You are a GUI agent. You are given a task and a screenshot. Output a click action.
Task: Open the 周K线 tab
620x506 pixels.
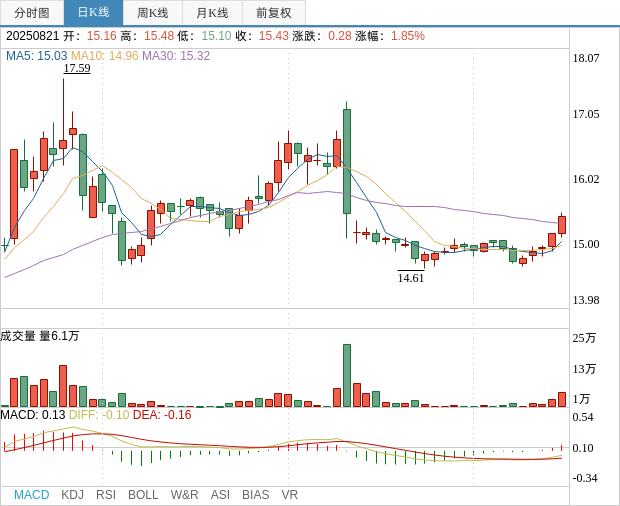coord(153,13)
